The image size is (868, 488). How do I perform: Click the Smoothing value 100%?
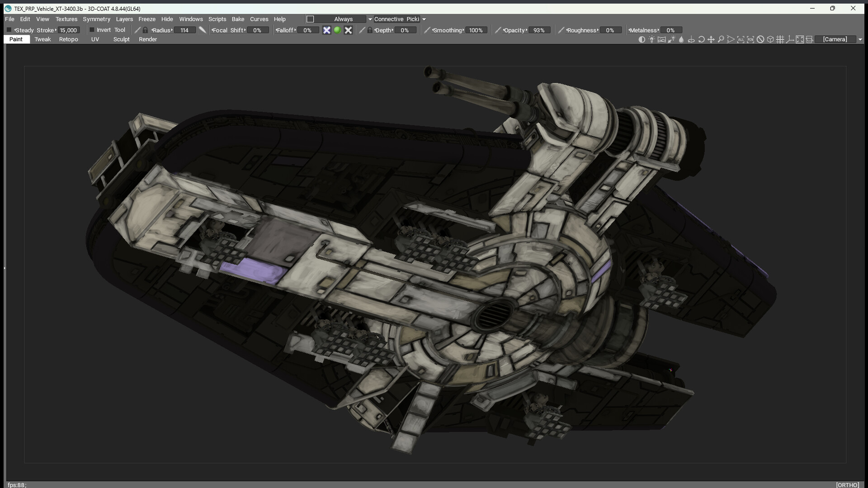476,30
